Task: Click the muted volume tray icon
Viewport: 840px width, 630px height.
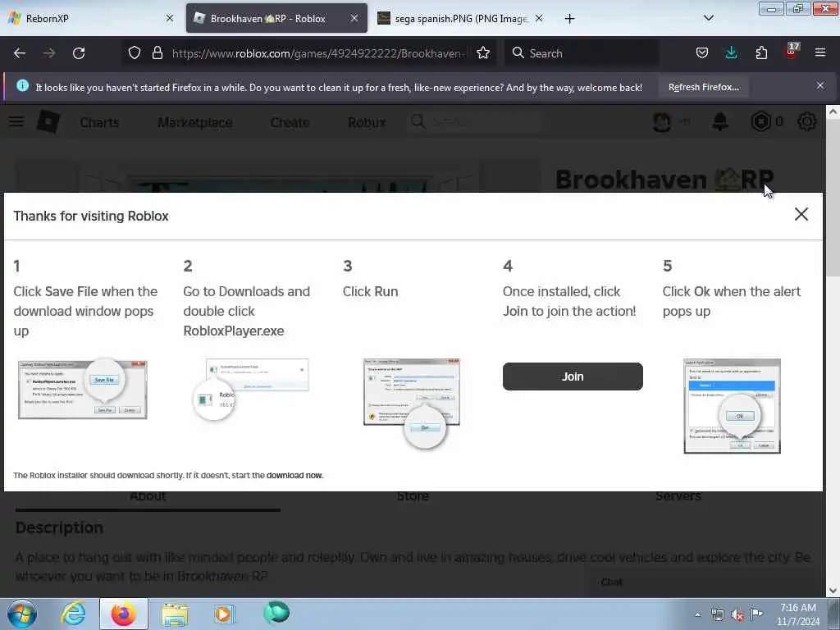Action: point(737,615)
